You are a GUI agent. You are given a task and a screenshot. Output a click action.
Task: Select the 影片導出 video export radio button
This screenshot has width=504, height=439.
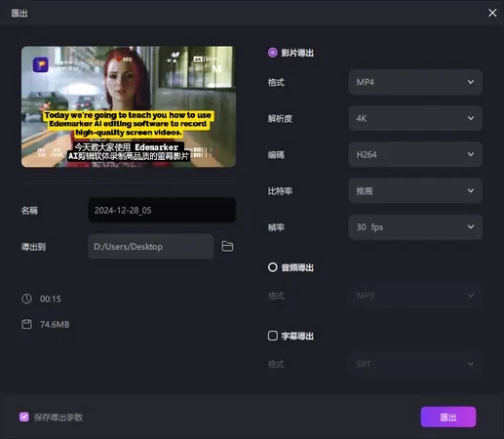[x=273, y=53]
